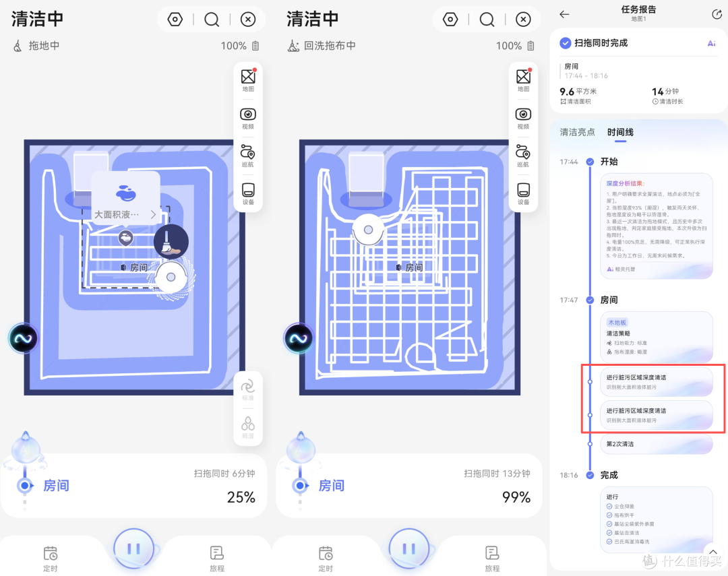
Task: Close the middle cleaning screen with X
Action: (x=523, y=20)
